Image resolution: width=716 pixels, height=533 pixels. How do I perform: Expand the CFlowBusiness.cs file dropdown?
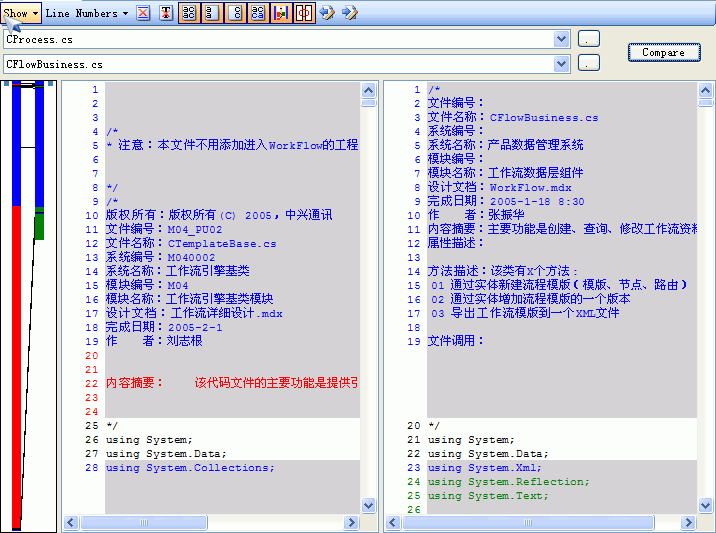click(x=562, y=64)
